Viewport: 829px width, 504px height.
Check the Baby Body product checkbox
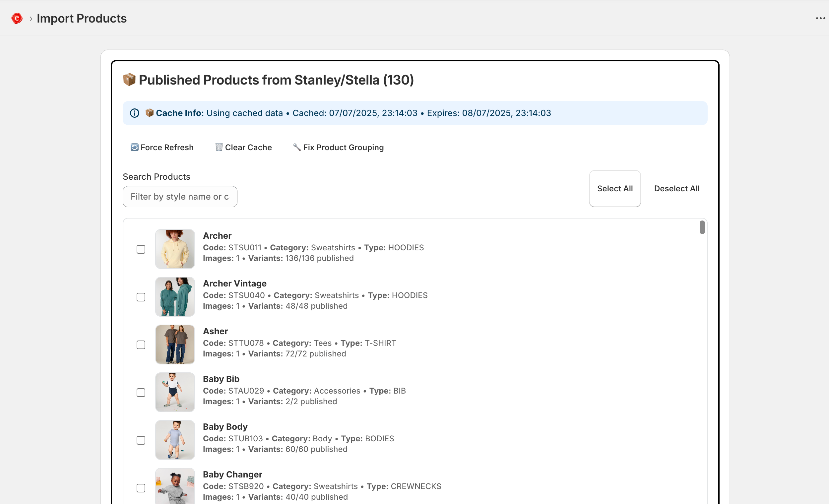(x=141, y=440)
